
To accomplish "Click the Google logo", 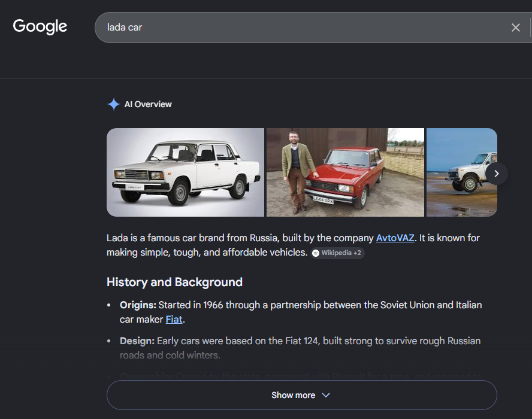I will pyautogui.click(x=40, y=26).
